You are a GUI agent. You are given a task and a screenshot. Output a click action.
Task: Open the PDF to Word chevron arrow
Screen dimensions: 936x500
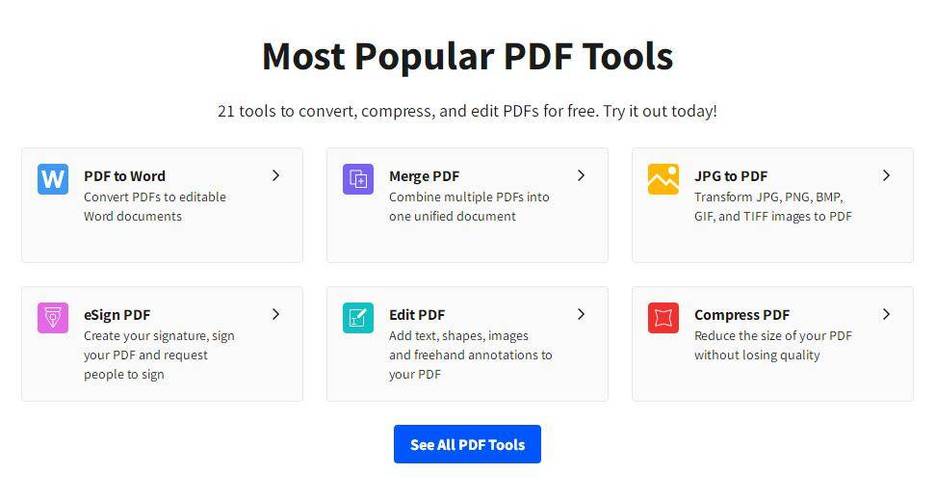[276, 175]
